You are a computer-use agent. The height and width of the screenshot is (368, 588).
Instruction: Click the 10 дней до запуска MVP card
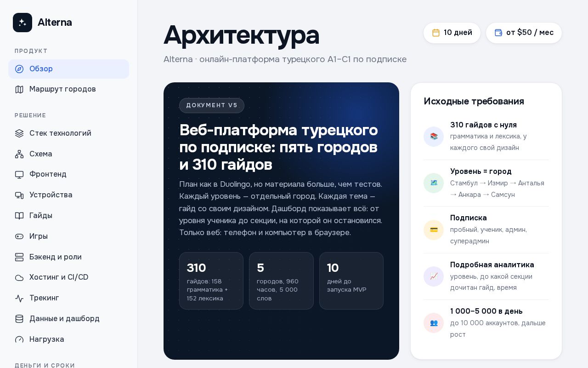coord(351,281)
